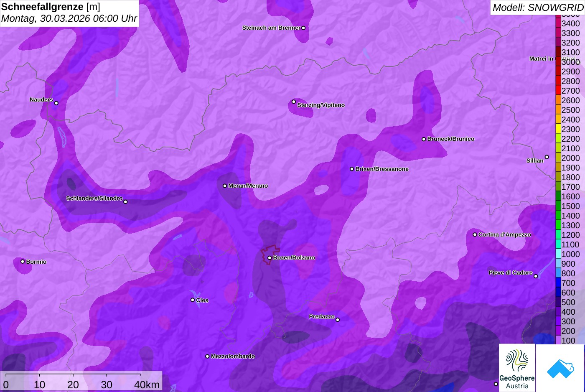Select the Brixen/Bressanone marker dot
The width and height of the screenshot is (585, 392).
352,169
